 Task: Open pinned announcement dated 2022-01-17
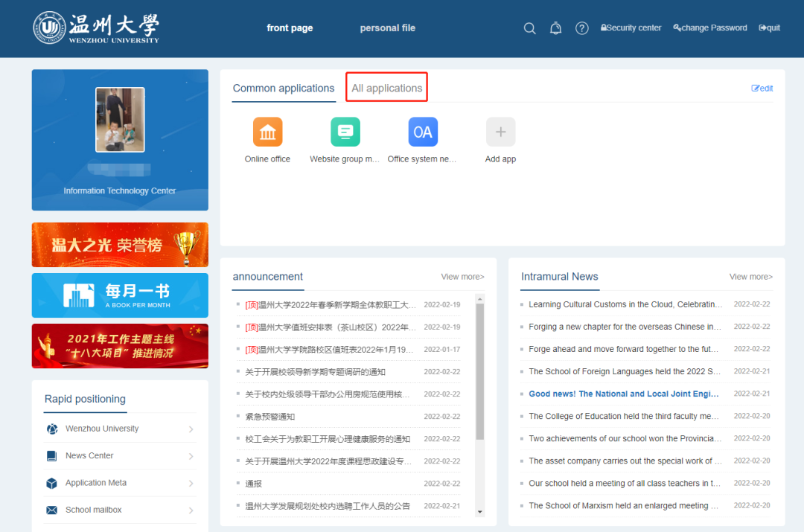tap(329, 350)
